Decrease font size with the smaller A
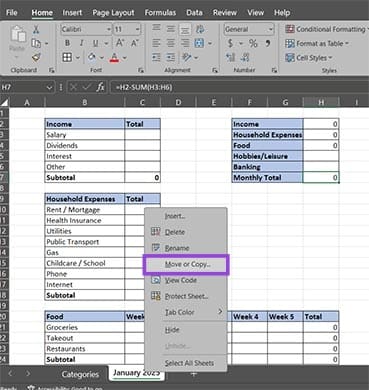Image resolution: width=369 pixels, height=390 pixels. click(135, 43)
